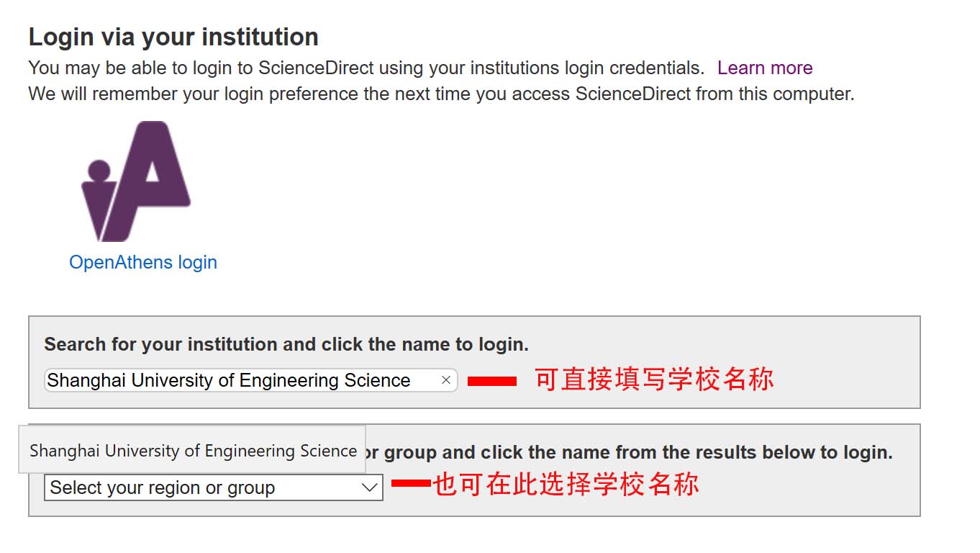Click the chevron arrow on the region dropdown
980x553 pixels.
click(x=370, y=487)
